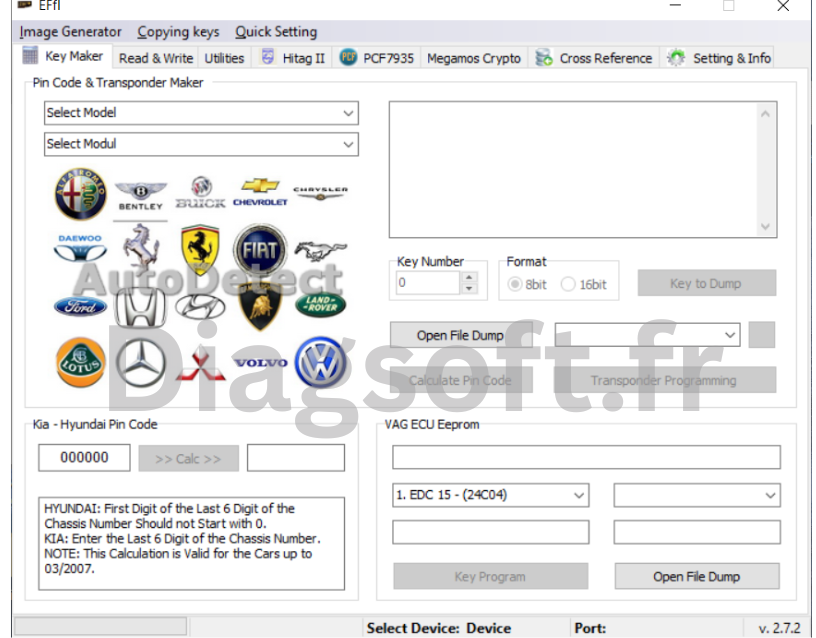Choose the Fiat round logo
Screen dimensions: 816x638
click(x=260, y=250)
